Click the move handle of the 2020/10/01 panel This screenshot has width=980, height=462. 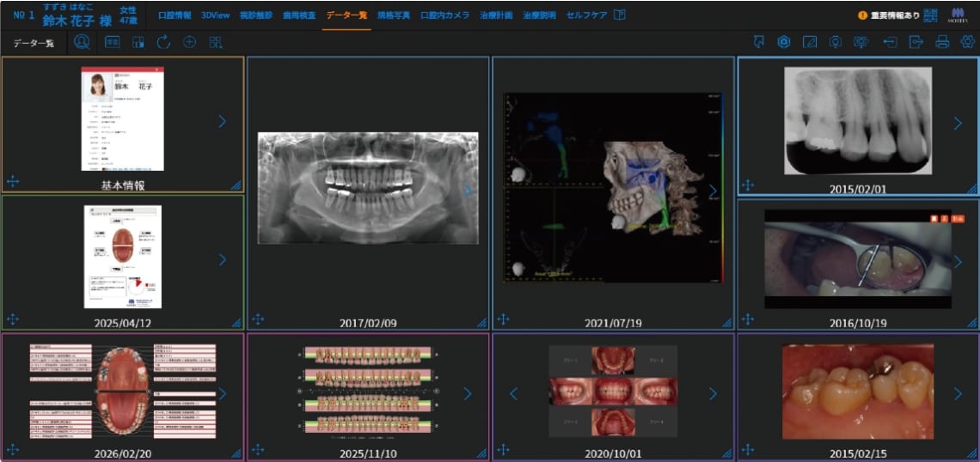[503, 449]
